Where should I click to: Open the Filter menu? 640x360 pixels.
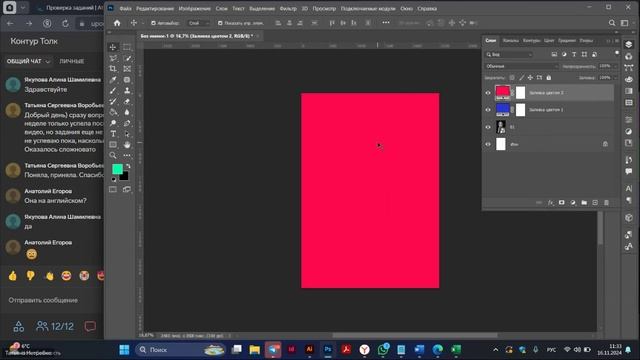click(288, 9)
